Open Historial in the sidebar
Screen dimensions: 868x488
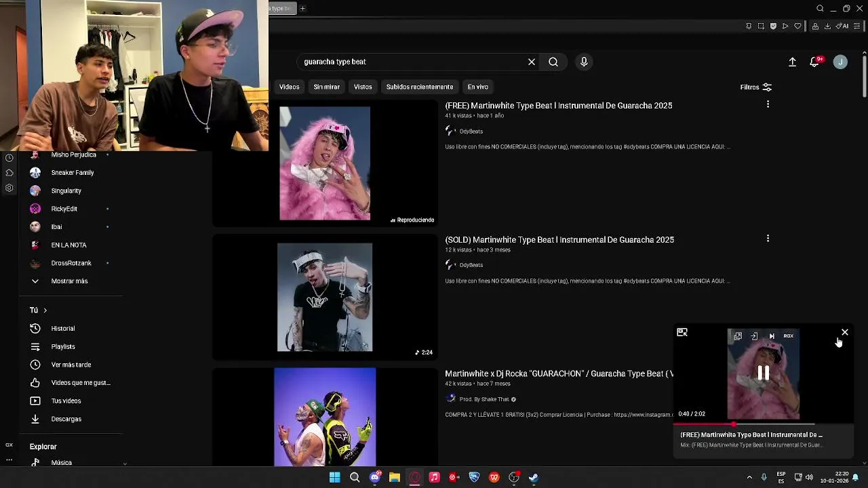click(x=63, y=329)
